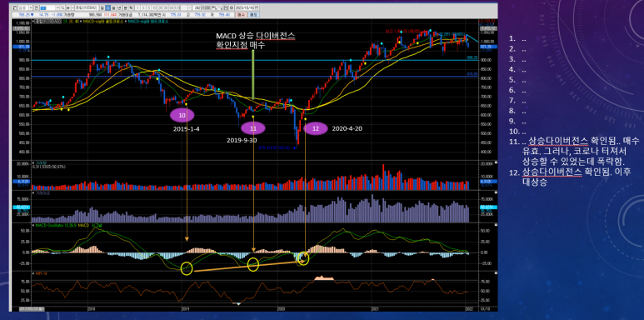Click the MACD Oscillator 12,26,9 indicator label
Screen dimensions: 644x320
coord(57,225)
